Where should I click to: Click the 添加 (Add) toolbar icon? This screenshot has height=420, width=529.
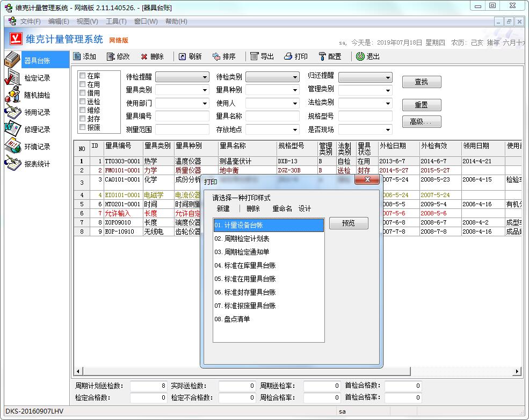(x=77, y=56)
